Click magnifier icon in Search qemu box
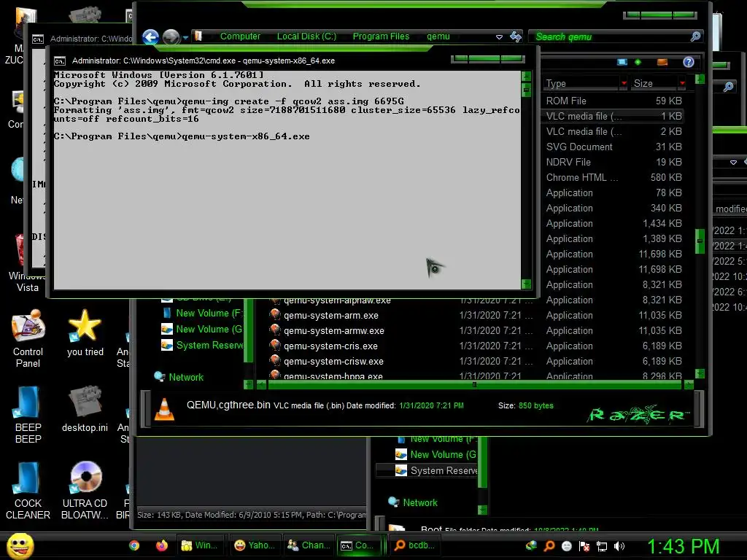 (695, 36)
